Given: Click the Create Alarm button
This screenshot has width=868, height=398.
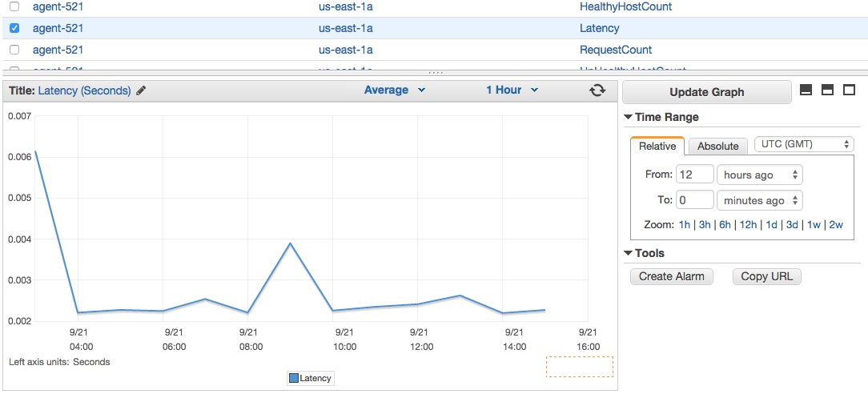Looking at the screenshot, I should click(x=672, y=276).
